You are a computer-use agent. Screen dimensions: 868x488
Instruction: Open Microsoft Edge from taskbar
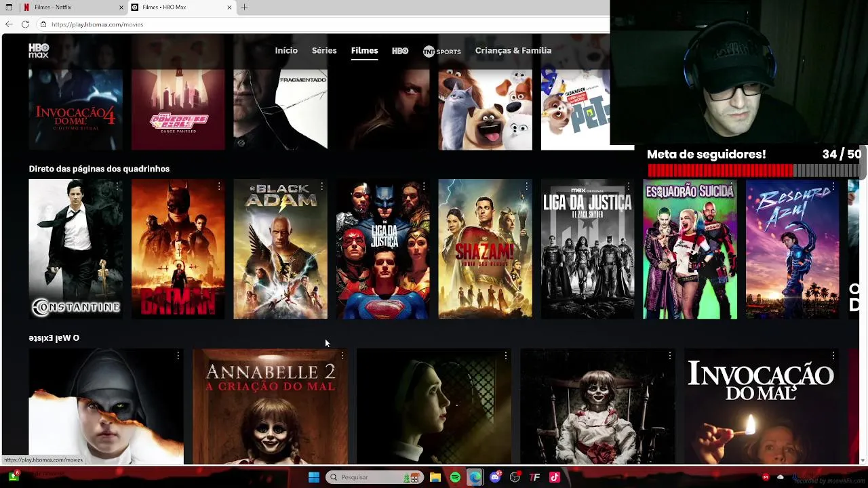pos(475,477)
